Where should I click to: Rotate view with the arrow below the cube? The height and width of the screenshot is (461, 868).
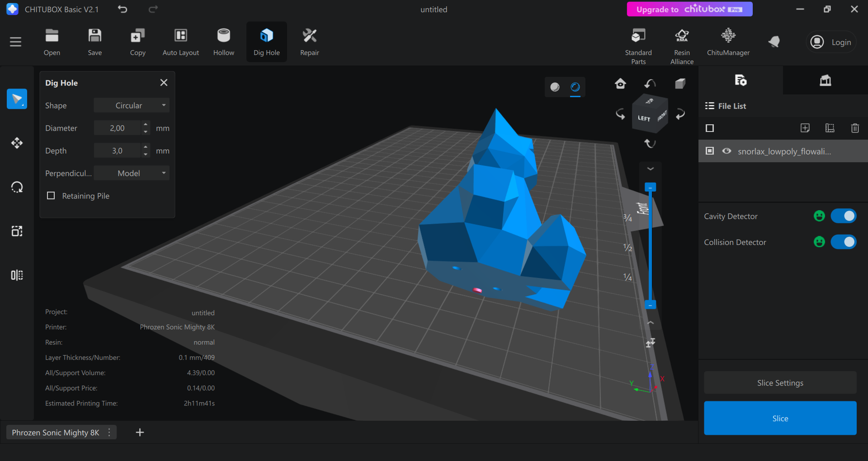tap(650, 143)
